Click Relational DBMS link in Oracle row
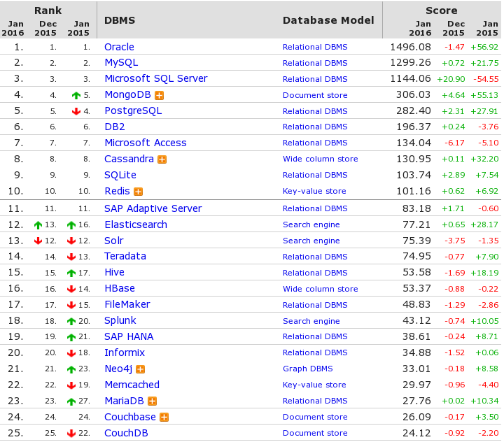 (315, 48)
